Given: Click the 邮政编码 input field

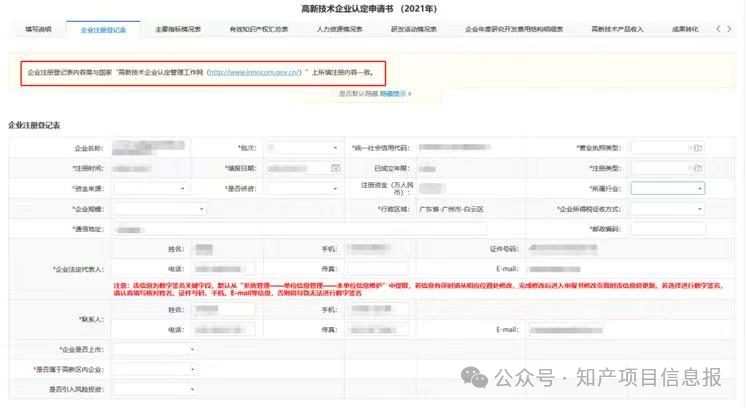Looking at the screenshot, I should [x=668, y=229].
